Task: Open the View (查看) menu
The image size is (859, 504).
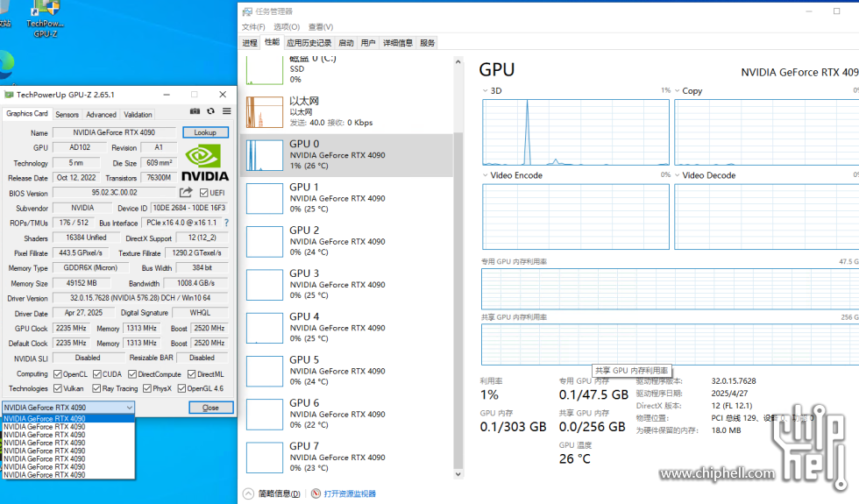Action: point(321,27)
